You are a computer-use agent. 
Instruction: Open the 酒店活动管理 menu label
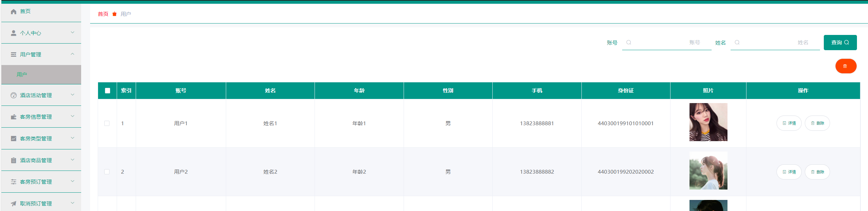(36, 95)
